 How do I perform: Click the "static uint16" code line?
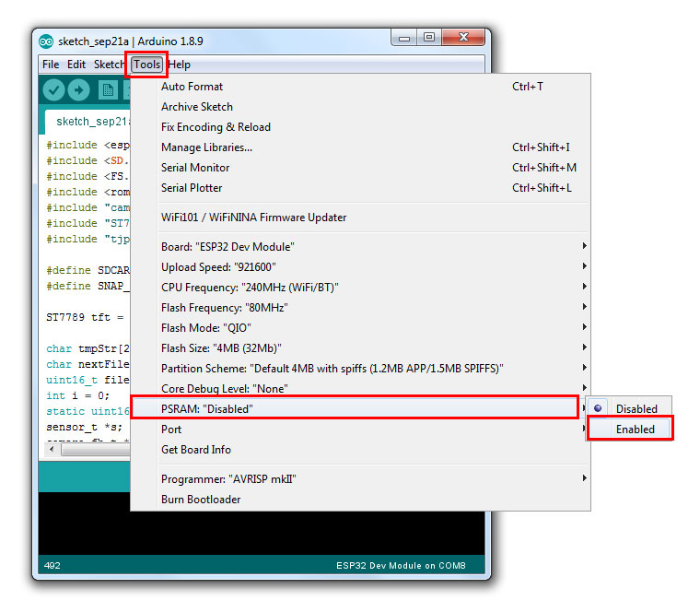point(87,411)
